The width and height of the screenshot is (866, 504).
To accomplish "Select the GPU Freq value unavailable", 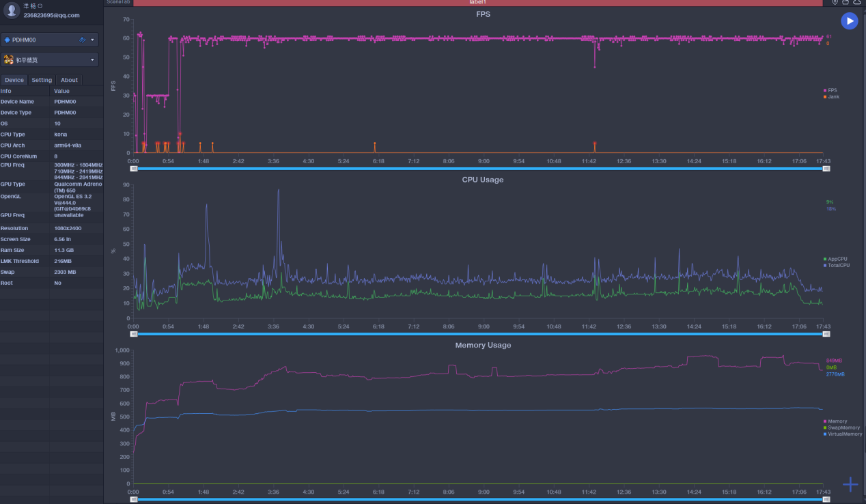I will tap(68, 215).
